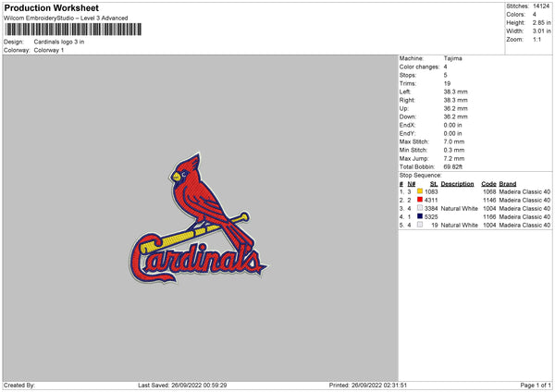Image resolution: width=555 pixels, height=392 pixels.
Task: Click the Printed timestamp in footer
Action: click(368, 386)
